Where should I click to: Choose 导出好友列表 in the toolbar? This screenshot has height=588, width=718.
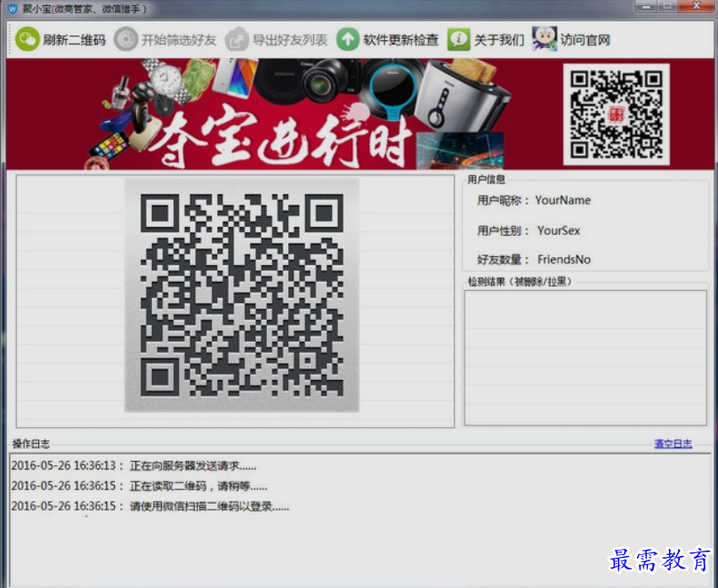290,40
